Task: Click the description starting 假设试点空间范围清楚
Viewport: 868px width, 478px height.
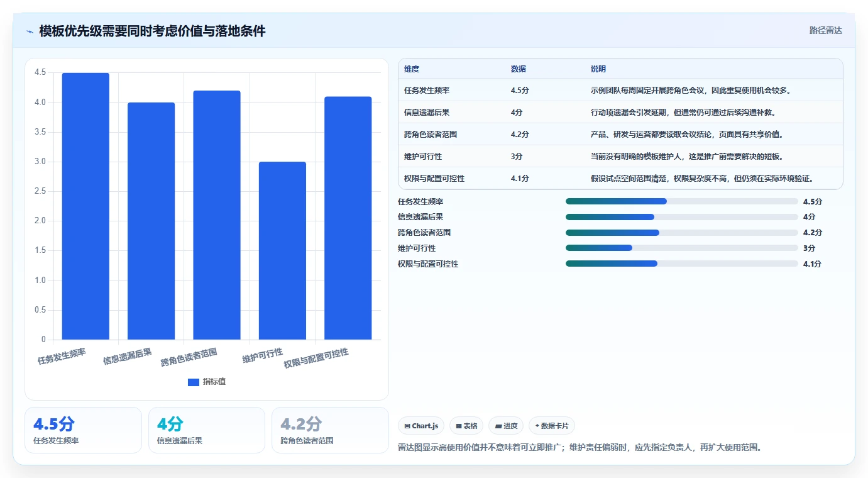Action: coord(703,179)
